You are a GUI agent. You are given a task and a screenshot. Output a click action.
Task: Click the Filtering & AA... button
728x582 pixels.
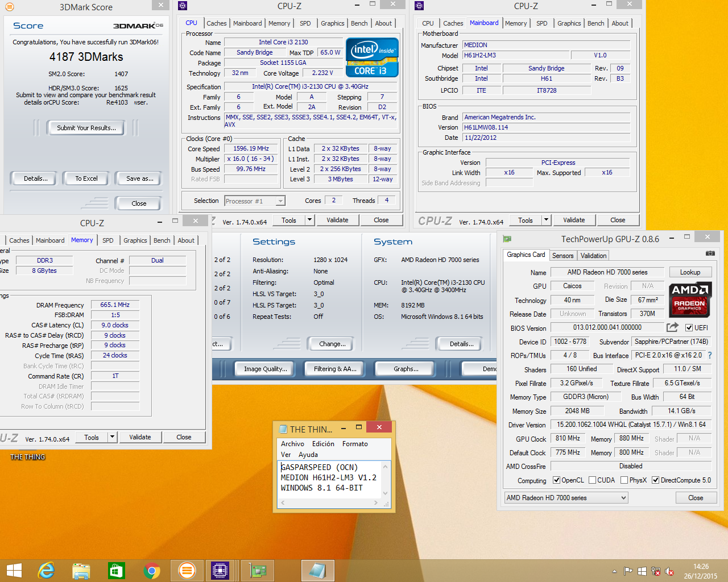[x=335, y=369]
